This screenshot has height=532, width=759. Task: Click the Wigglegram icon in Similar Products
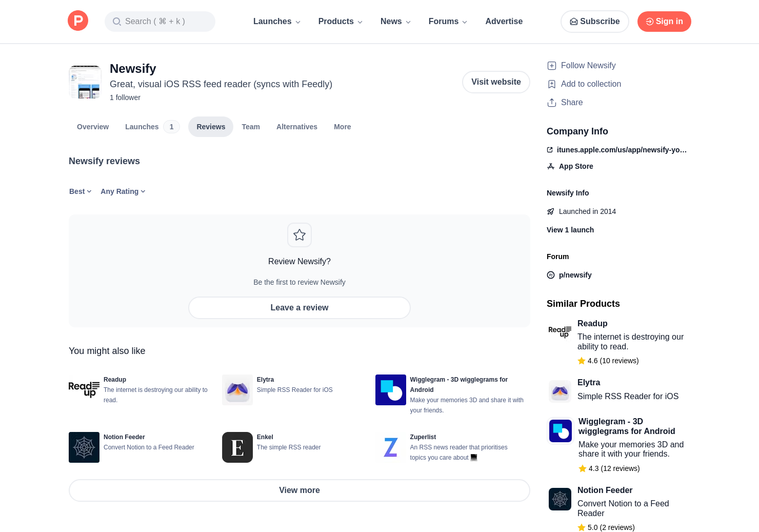[561, 431]
